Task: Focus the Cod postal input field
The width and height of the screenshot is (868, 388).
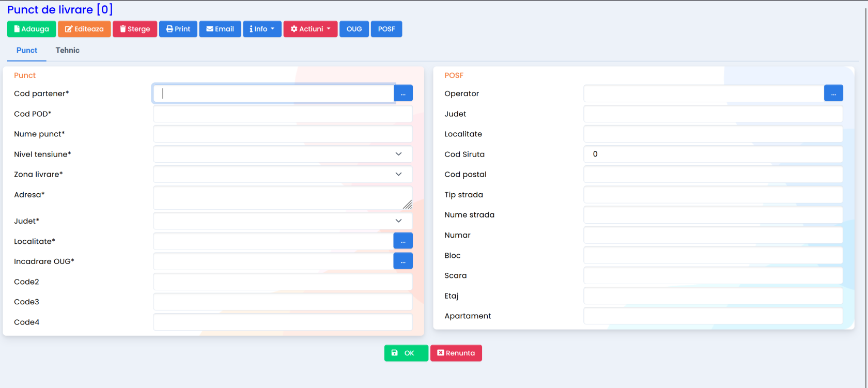Action: 713,174
